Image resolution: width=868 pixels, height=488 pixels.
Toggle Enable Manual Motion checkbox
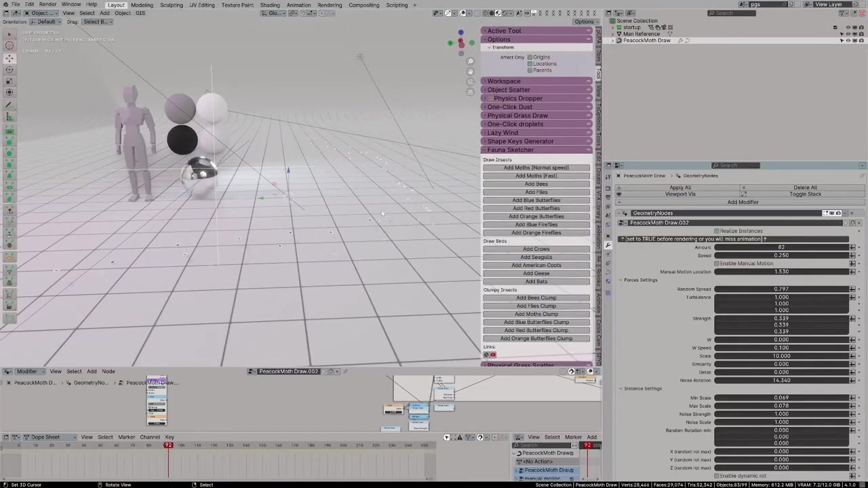coord(717,264)
